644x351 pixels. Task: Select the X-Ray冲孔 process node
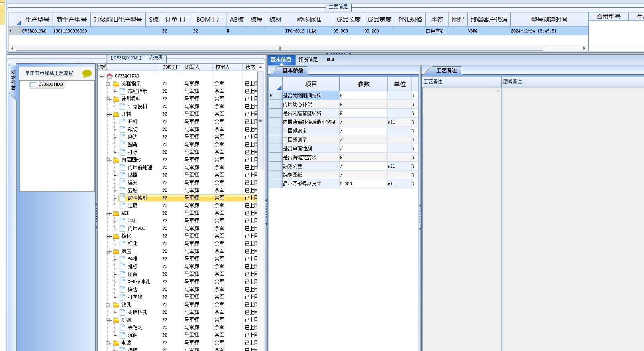pos(139,282)
